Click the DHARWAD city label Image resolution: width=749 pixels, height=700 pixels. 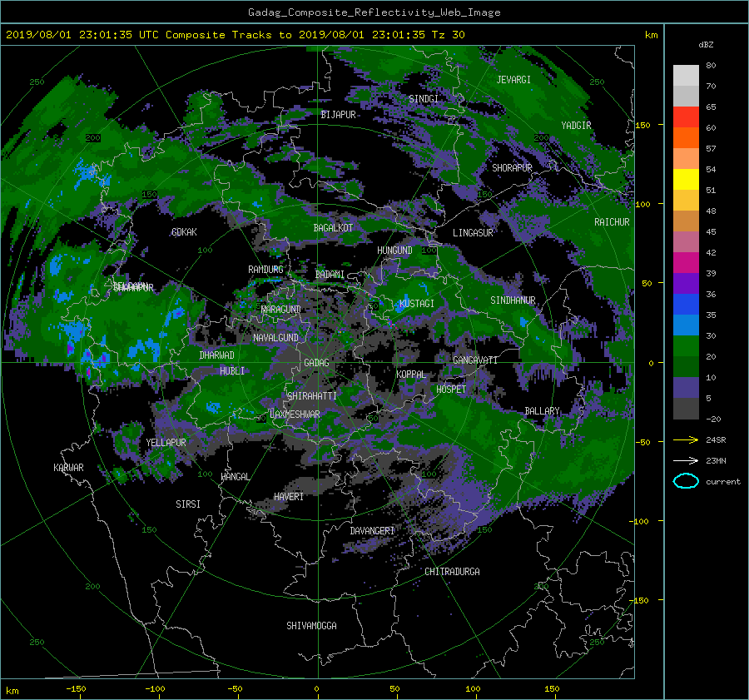click(217, 355)
